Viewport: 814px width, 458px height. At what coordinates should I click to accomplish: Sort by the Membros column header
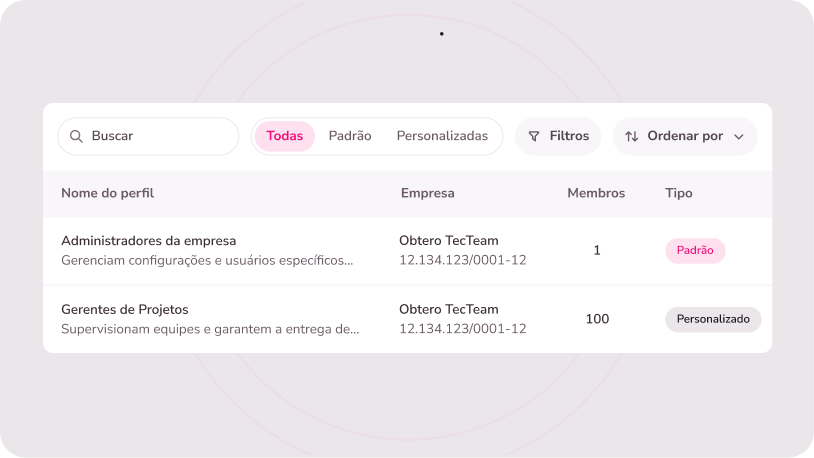pyautogui.click(x=596, y=193)
